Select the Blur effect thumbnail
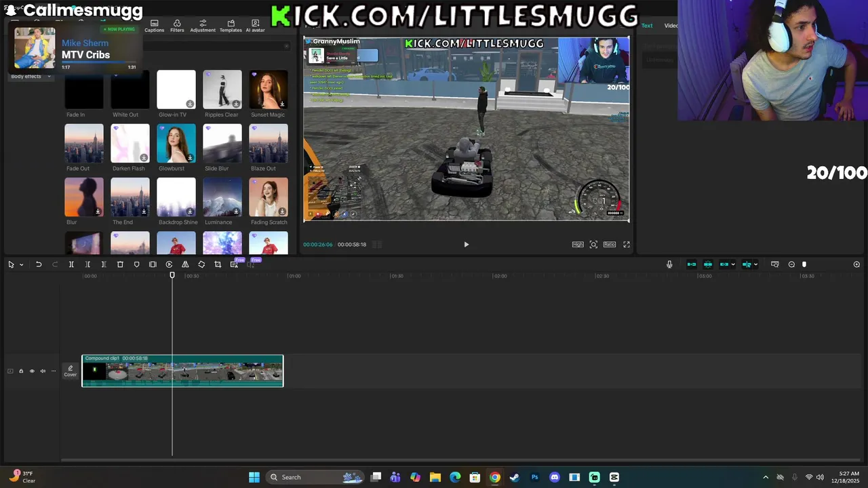Viewport: 868px width, 488px height. click(84, 197)
